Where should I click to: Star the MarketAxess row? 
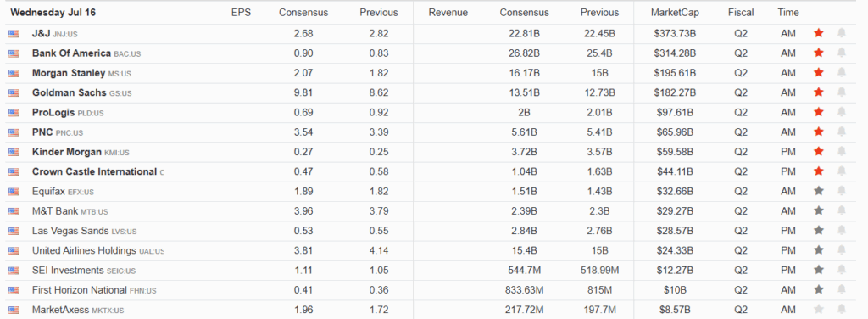point(819,310)
